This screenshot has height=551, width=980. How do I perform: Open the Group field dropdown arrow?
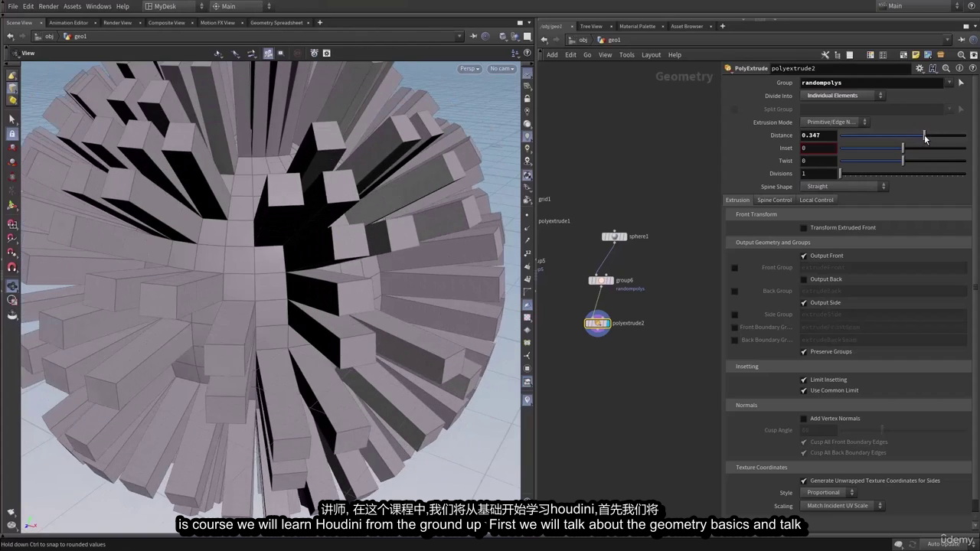[949, 83]
